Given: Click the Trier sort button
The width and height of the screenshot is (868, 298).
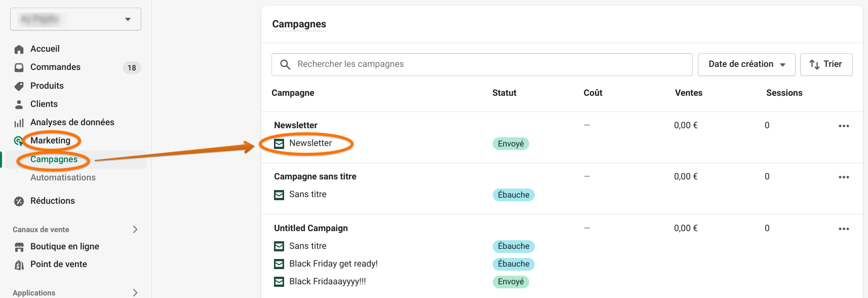Looking at the screenshot, I should coord(826,64).
